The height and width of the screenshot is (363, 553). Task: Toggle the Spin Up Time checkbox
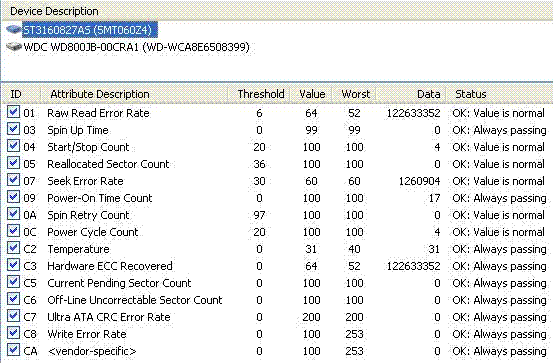point(13,129)
